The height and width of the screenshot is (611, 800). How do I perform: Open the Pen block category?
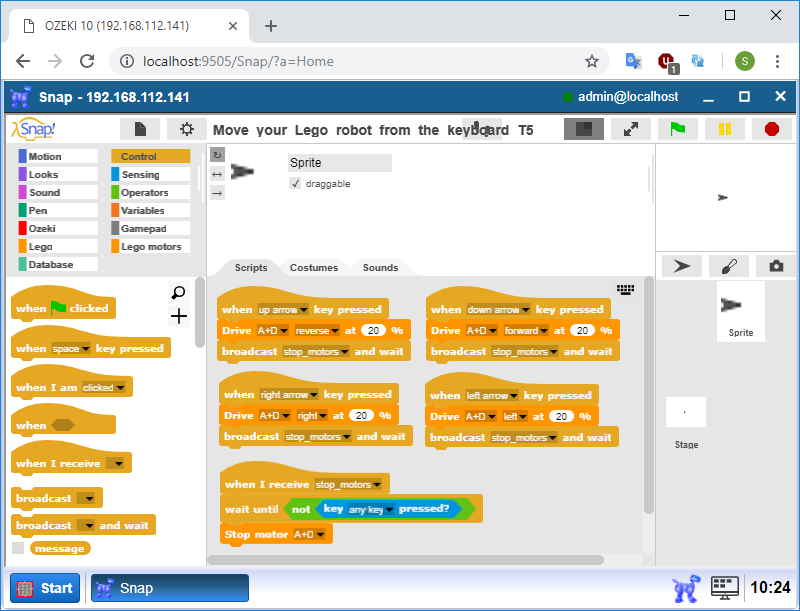[x=58, y=210]
